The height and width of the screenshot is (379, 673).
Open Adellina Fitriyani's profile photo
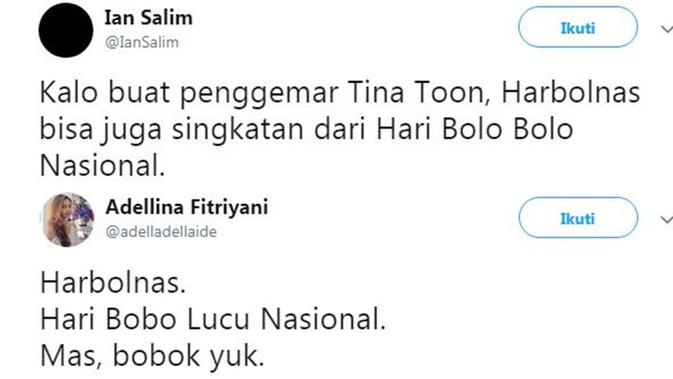click(x=68, y=220)
